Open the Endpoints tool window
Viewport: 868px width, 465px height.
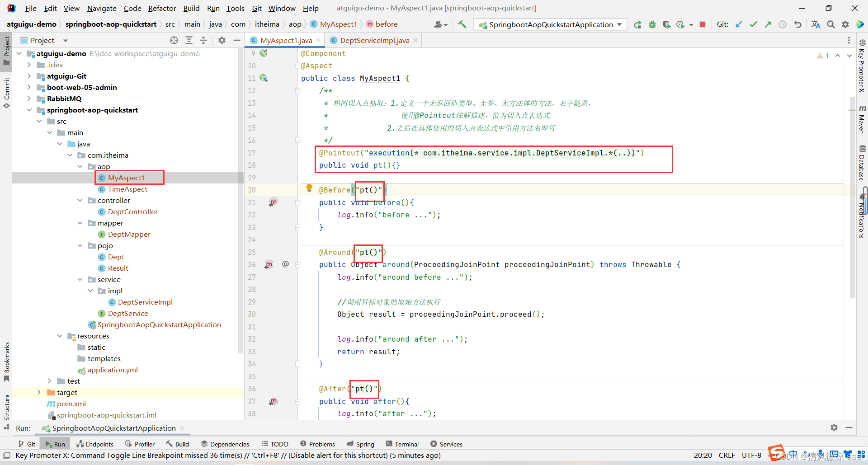tap(95, 444)
